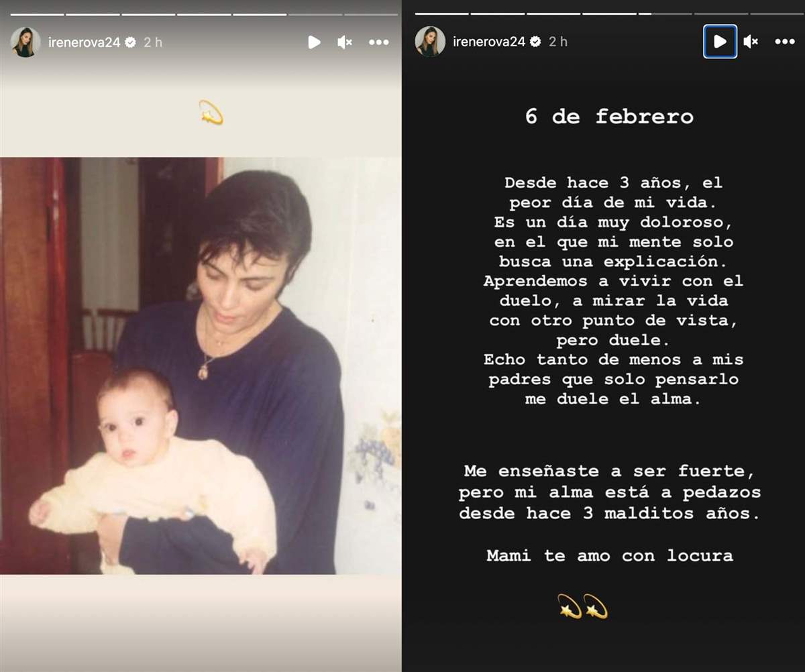The height and width of the screenshot is (672, 805).
Task: Click the single sparkle emoji above the photo
Action: pos(211,113)
